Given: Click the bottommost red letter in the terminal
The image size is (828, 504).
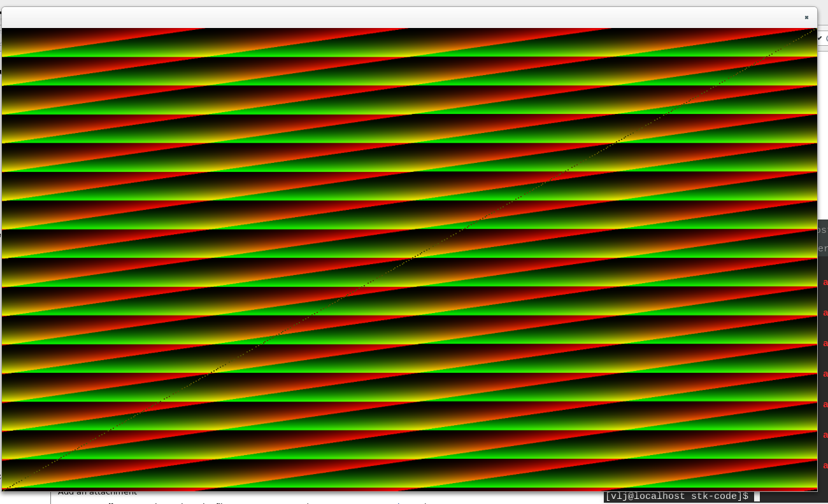Looking at the screenshot, I should coord(825,465).
